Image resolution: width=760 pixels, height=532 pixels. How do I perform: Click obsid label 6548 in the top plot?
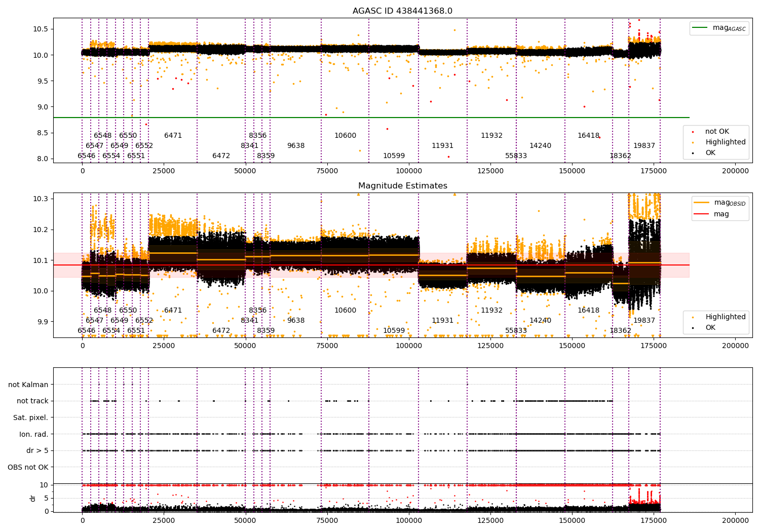click(102, 135)
